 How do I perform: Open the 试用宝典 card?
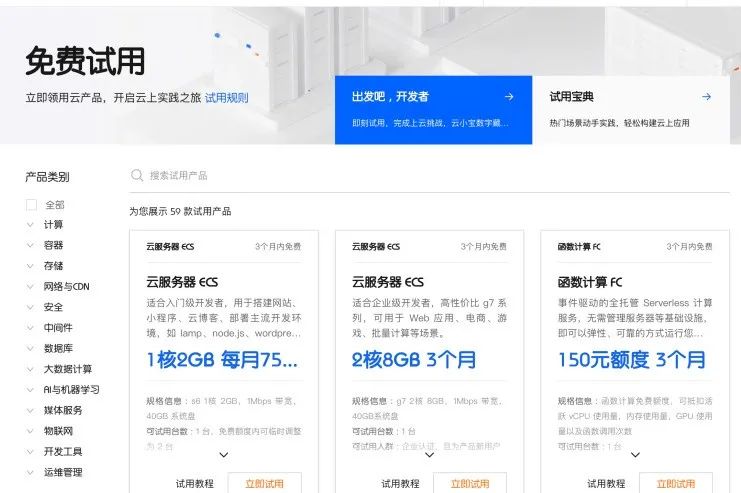[630, 110]
